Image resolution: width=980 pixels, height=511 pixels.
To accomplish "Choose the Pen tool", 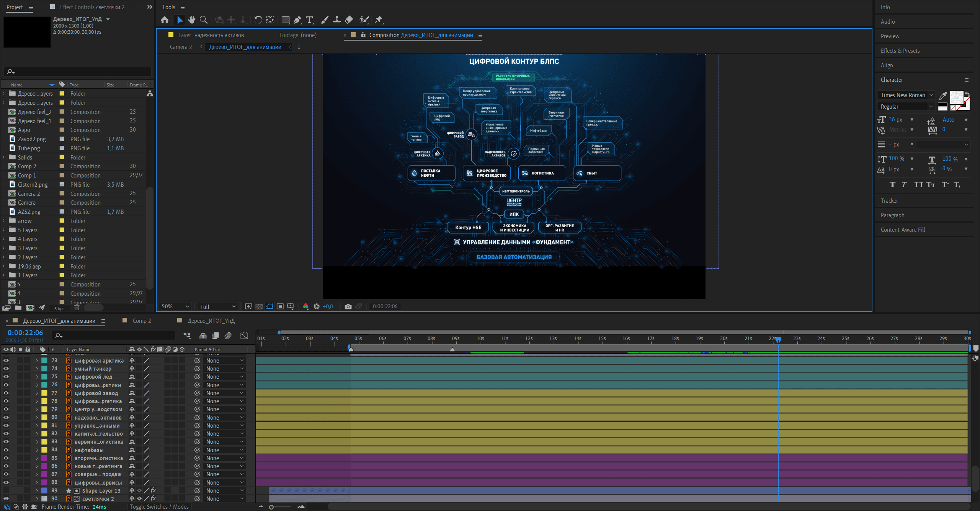I will point(297,20).
